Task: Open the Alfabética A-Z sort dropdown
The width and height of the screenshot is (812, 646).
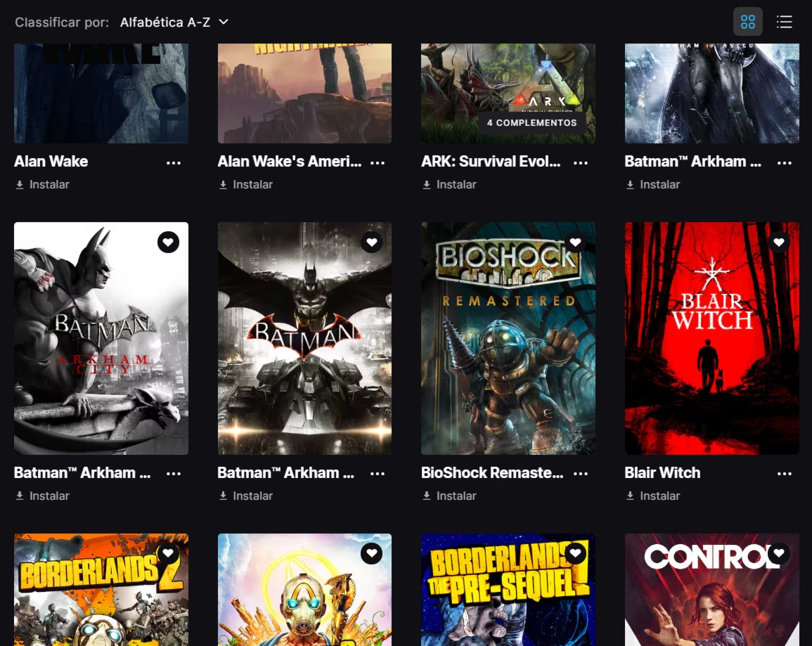Action: 174,22
